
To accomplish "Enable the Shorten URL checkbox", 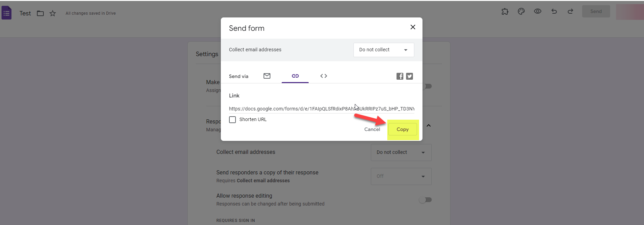I will [x=232, y=120].
